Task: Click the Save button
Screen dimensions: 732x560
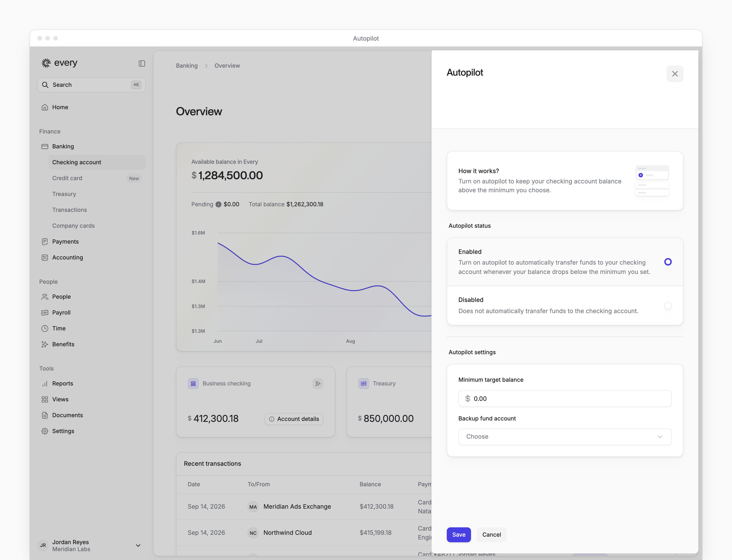Action: tap(458, 535)
